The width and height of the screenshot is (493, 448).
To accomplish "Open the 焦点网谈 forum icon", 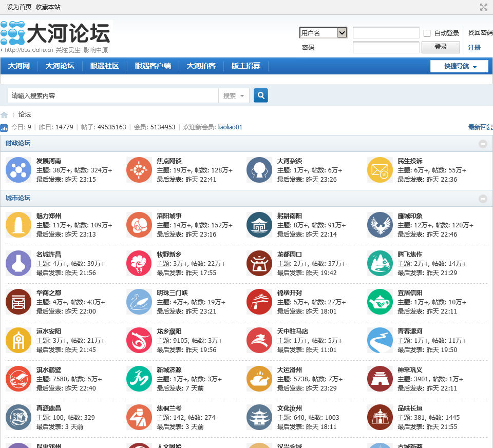I will tap(139, 170).
